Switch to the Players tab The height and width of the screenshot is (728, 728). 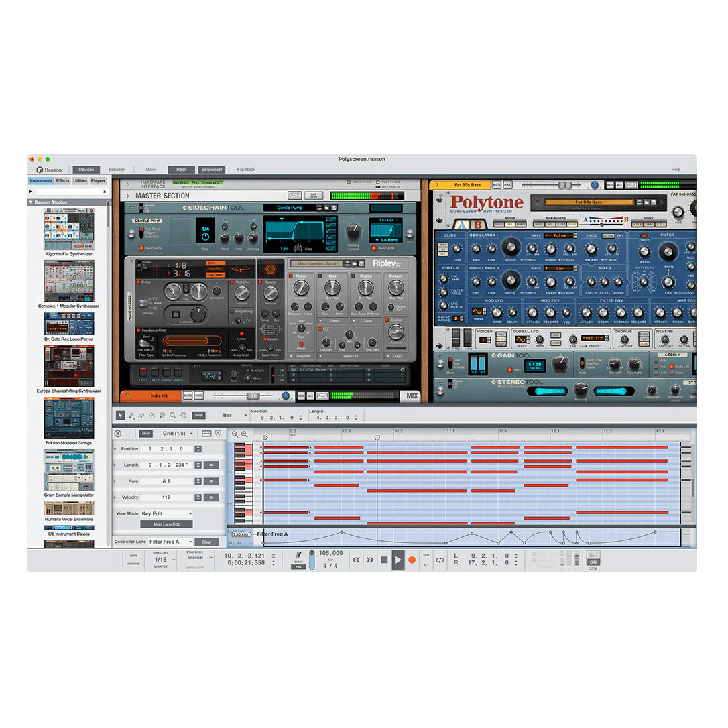tap(98, 181)
